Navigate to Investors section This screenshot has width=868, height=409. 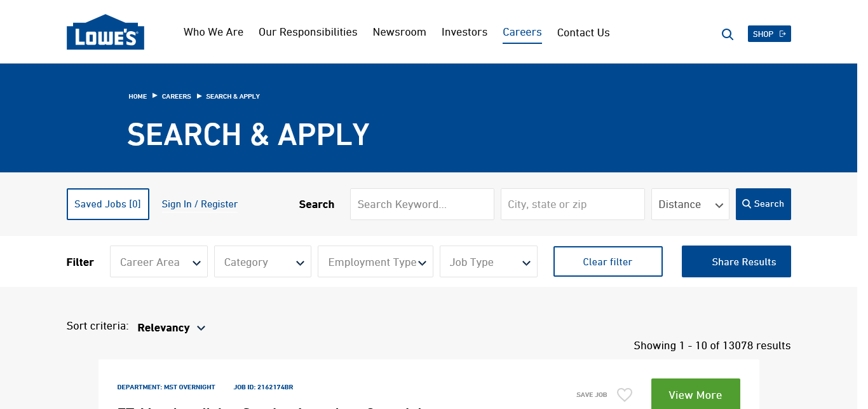465,32
